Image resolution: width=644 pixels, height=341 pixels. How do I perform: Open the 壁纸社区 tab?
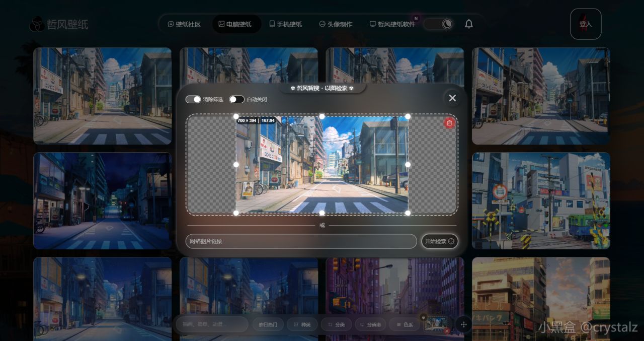coord(184,24)
